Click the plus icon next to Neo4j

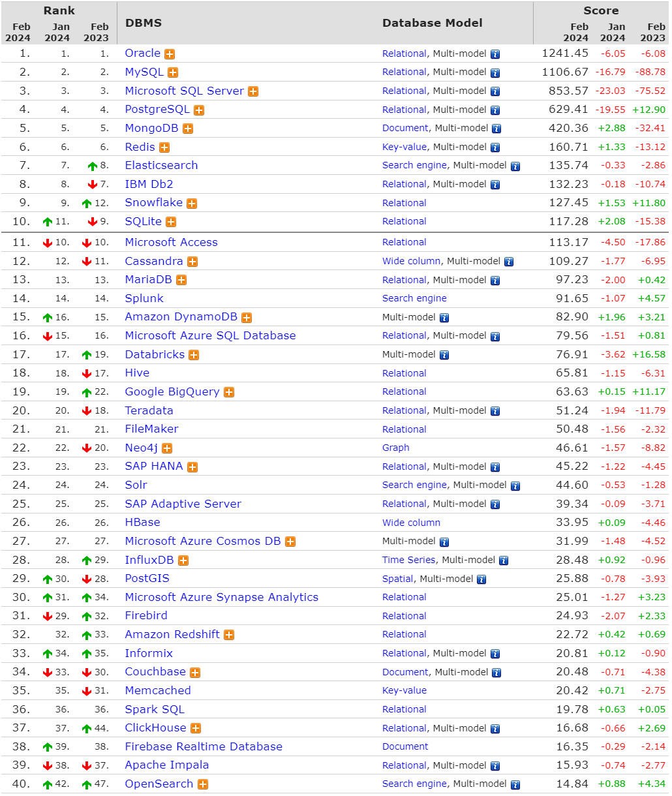point(167,448)
